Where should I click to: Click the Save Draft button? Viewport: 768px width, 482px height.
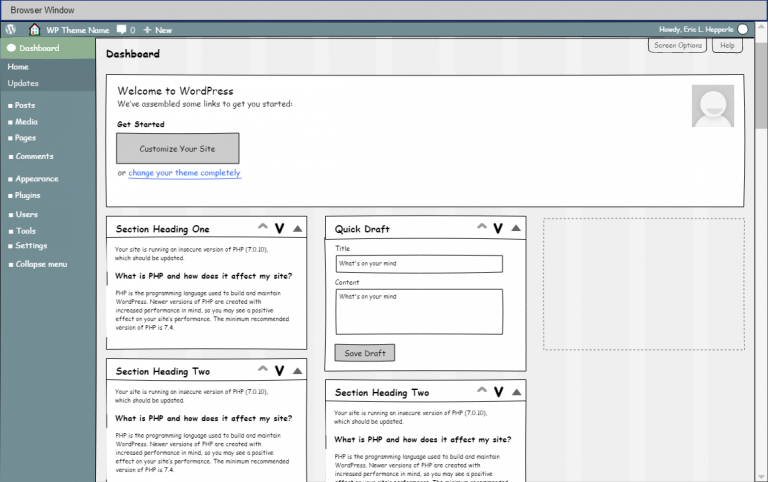[365, 353]
